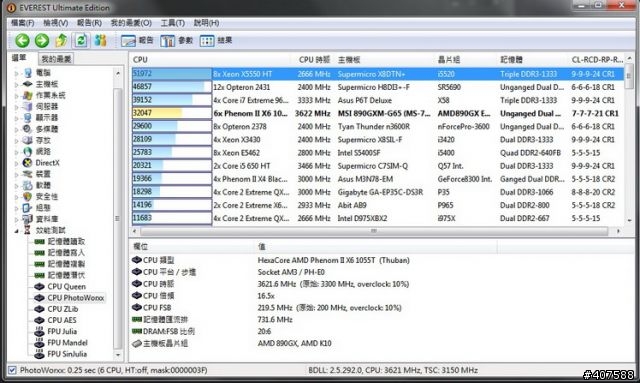
Task: Select the CPU PhotoWorxx tree item
Action: [76, 298]
